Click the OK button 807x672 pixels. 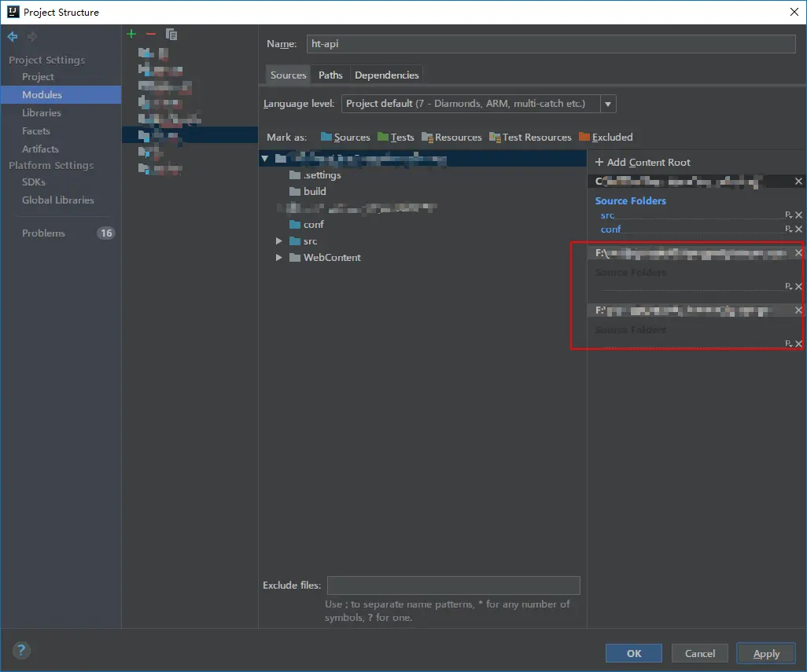point(633,653)
